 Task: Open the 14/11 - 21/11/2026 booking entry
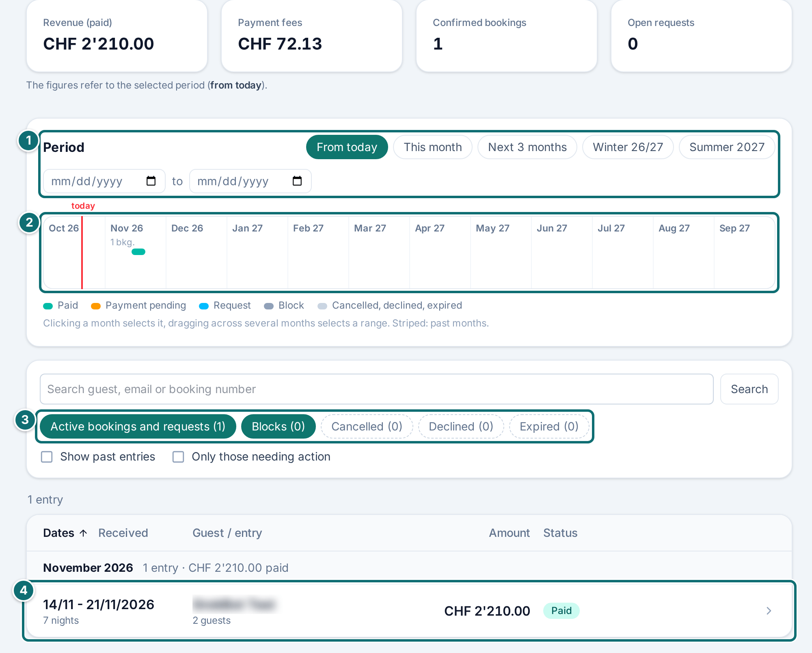click(x=409, y=611)
